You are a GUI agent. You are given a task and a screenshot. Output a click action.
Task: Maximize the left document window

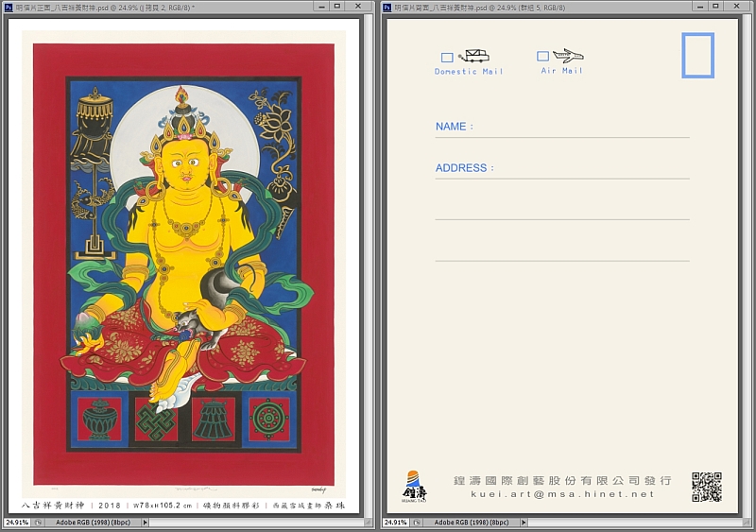coord(337,6)
